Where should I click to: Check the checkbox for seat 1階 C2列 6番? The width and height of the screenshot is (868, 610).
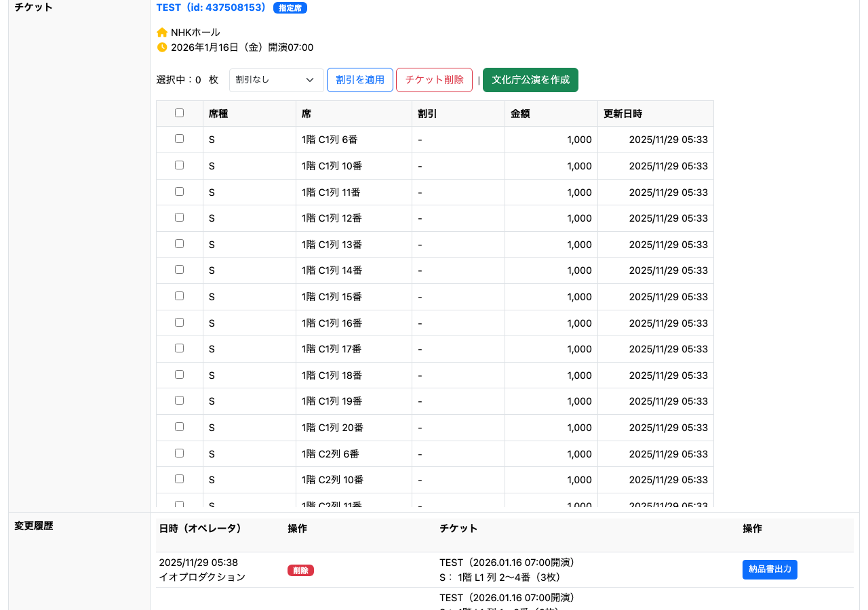click(179, 453)
